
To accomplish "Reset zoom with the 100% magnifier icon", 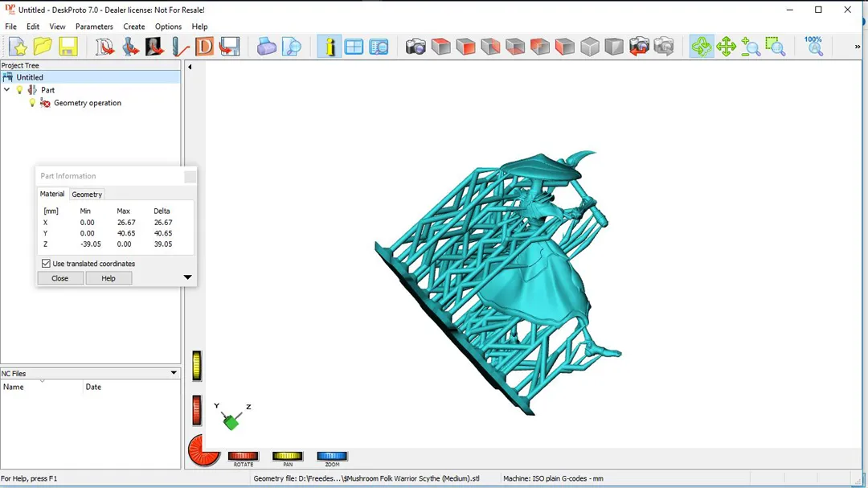I will pos(813,47).
